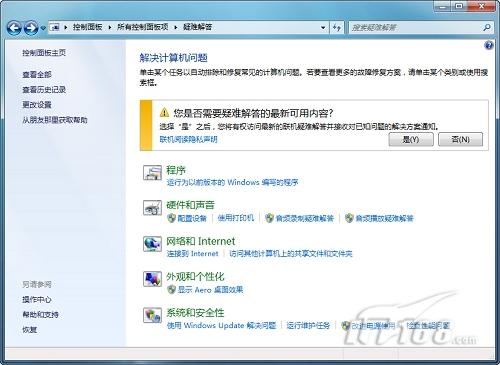
Task: Click the 系统和安全性 category icon
Action: coord(152,315)
